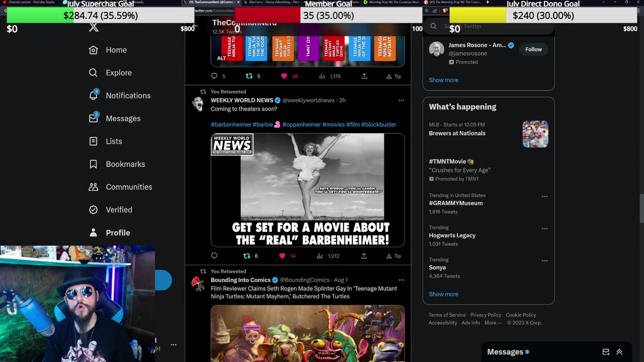Image resolution: width=644 pixels, height=362 pixels.
Task: Open more options for Bounding Into Comics tweet
Action: [401, 280]
